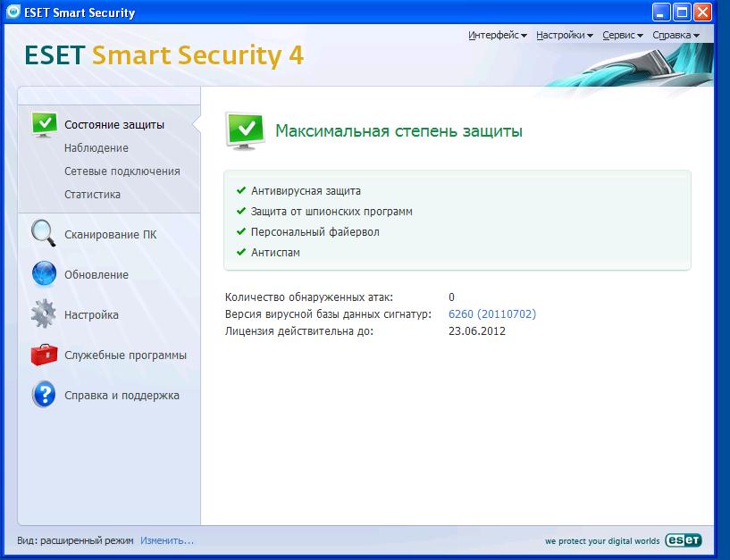This screenshot has height=560, width=730.
Task: Minimize the ESET Smart Security window
Action: tap(660, 12)
